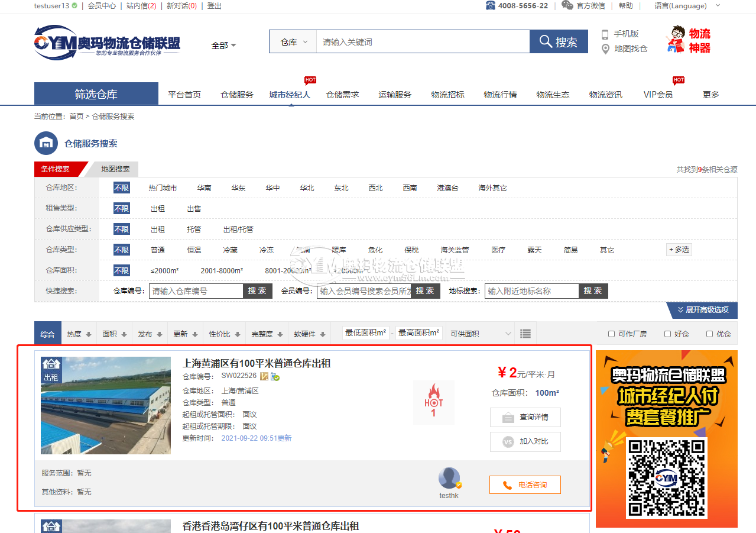Image resolution: width=756 pixels, height=533 pixels.
Task: Select 不限 in the 仓库供应类型 row
Action: coord(122,229)
